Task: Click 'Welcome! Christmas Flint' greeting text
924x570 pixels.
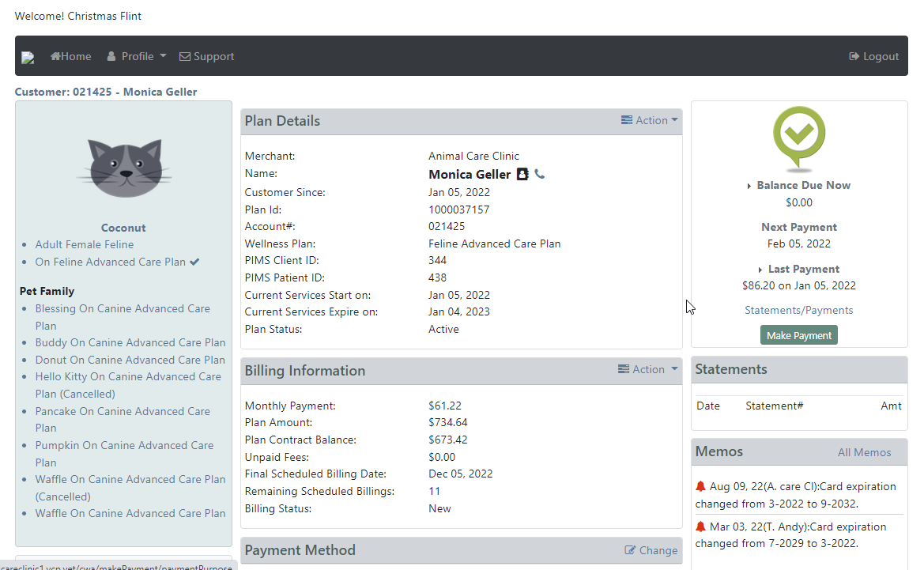Action: [77, 17]
